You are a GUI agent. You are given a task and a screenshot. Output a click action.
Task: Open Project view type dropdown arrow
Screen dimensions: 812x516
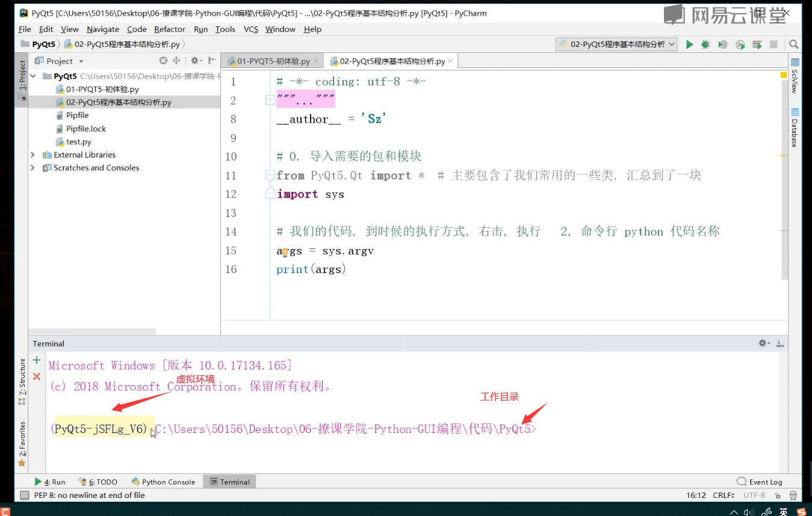[81, 61]
